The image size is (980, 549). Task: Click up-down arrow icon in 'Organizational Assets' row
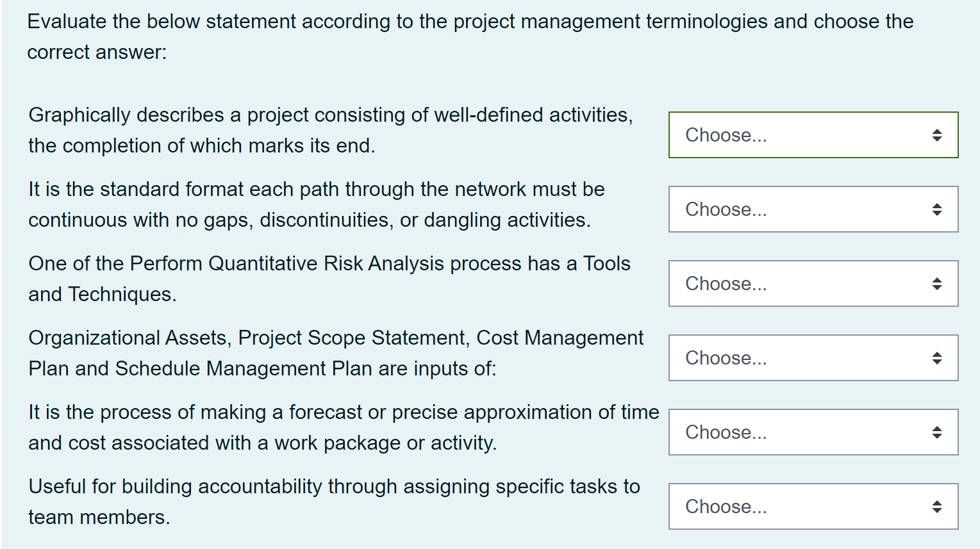click(936, 358)
